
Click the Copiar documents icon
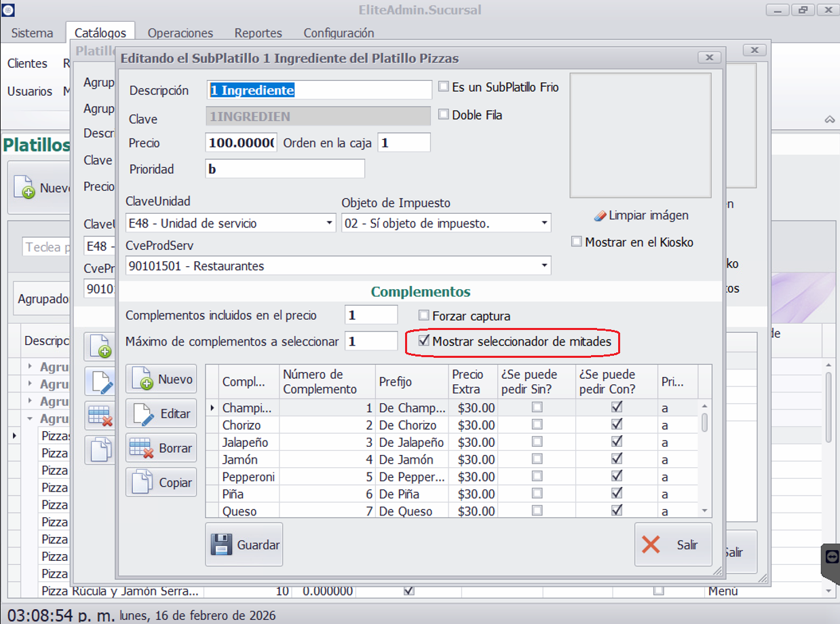(x=142, y=483)
